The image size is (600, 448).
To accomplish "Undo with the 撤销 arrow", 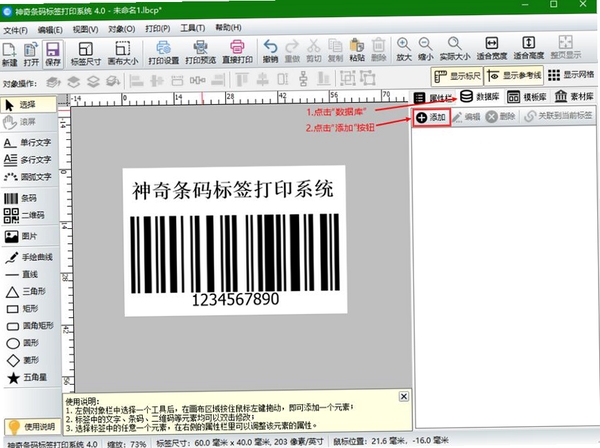I will (x=271, y=51).
